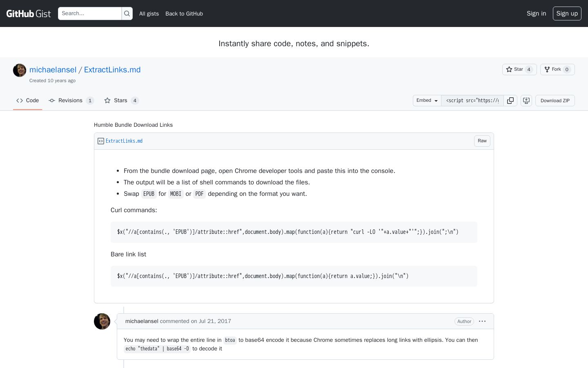Open commenter avatar beside the comment

point(102,321)
